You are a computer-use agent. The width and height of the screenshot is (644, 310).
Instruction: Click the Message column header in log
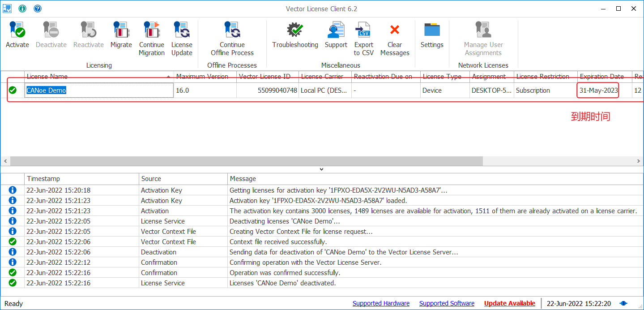[x=435, y=179]
